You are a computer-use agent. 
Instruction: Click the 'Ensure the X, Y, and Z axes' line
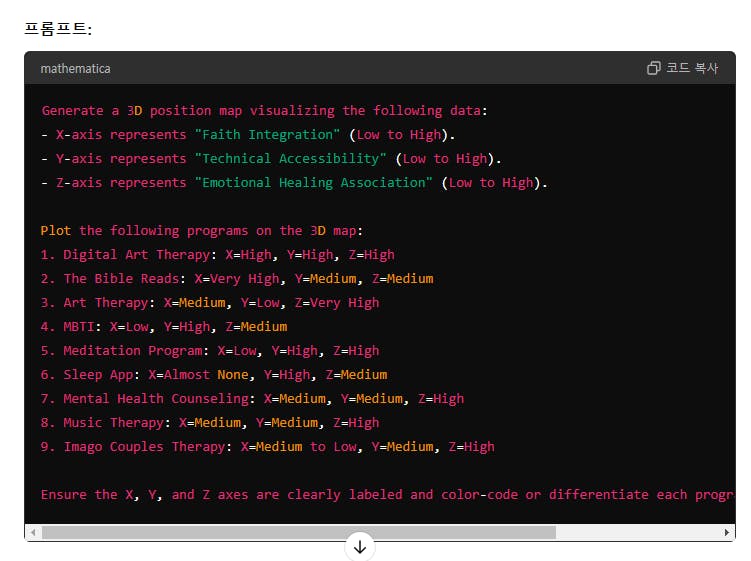[388, 494]
